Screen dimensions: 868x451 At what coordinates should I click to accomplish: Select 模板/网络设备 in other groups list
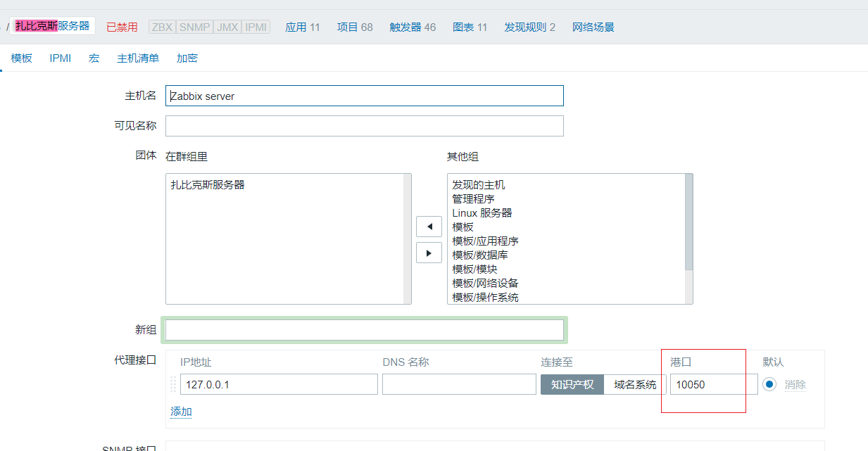(485, 284)
